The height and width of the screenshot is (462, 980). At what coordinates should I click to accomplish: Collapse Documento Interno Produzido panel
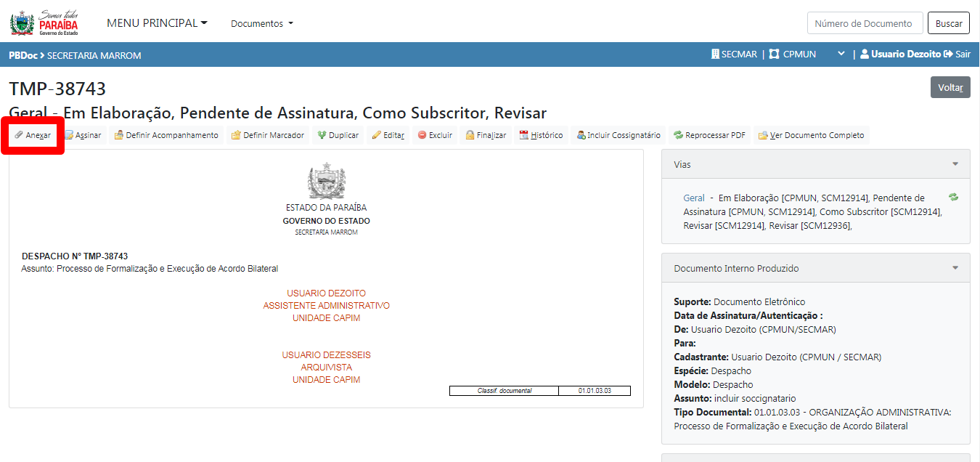[x=955, y=268]
